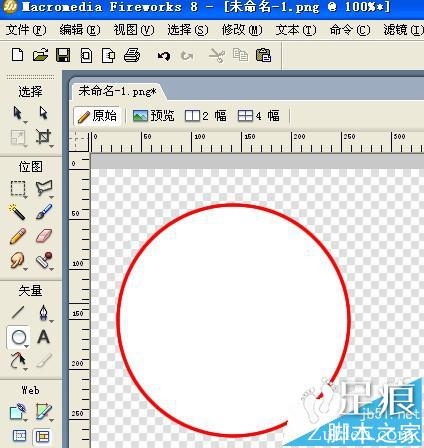Screen dimensions: 424x448
Task: Switch to 预览 preview view
Action: (153, 116)
